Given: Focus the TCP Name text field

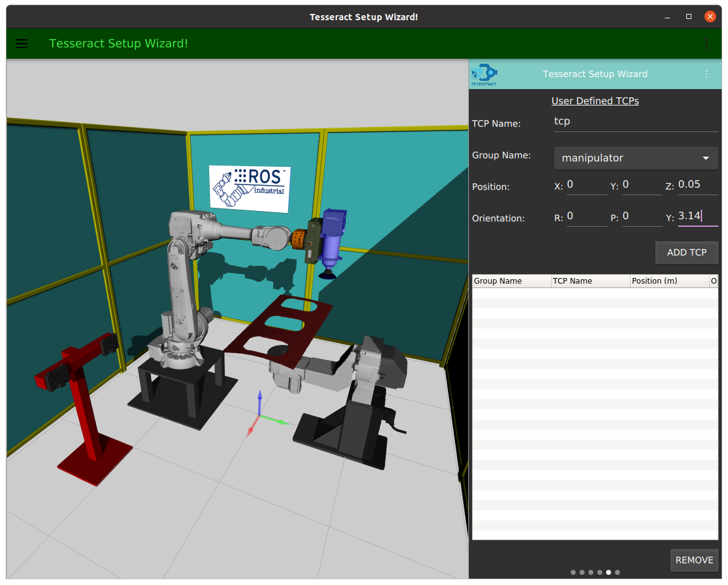Looking at the screenshot, I should (635, 122).
